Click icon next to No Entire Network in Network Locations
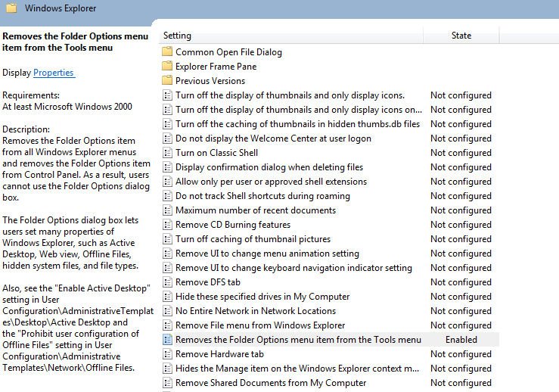This screenshot has height=392, width=559. 167,311
